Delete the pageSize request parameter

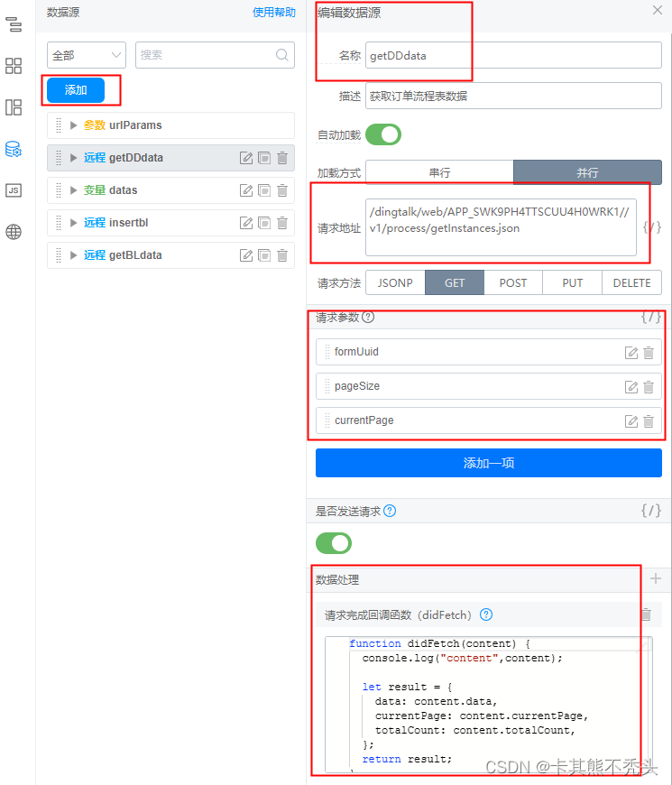click(x=649, y=387)
